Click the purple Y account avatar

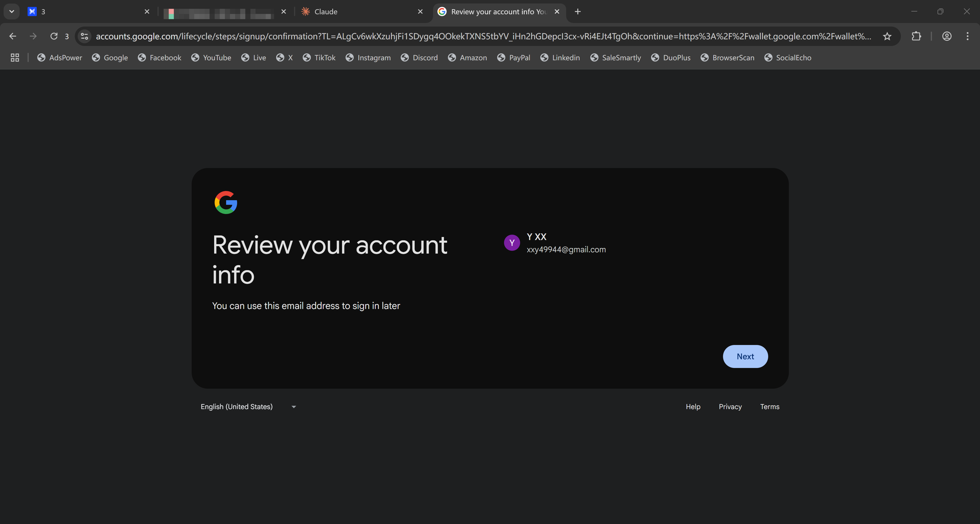(x=512, y=242)
